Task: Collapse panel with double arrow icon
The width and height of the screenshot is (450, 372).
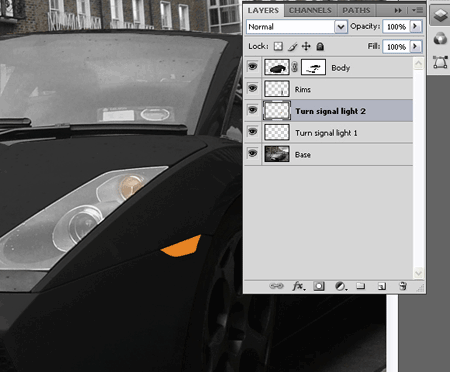Action: (398, 11)
